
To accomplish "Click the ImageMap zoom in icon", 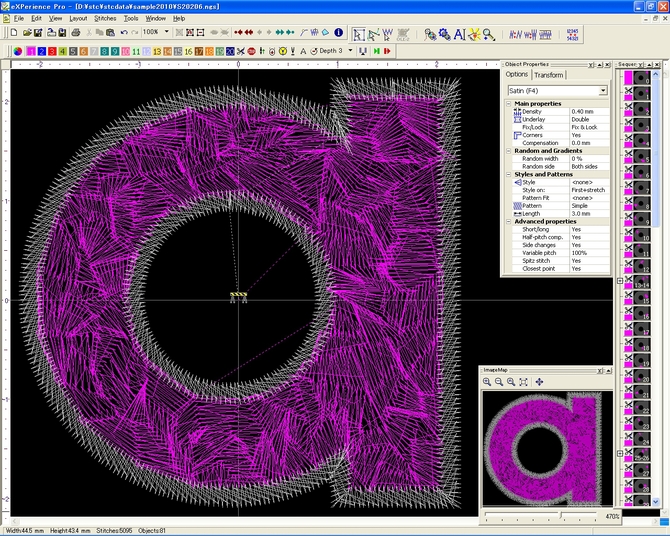I will tap(487, 382).
